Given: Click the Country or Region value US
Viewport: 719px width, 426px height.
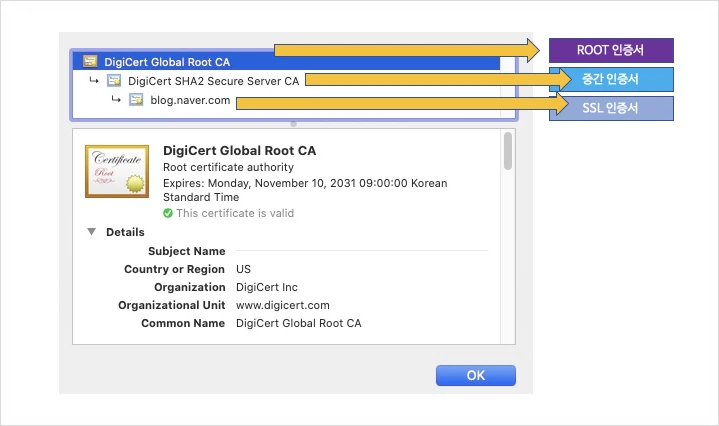Looking at the screenshot, I should [243, 269].
